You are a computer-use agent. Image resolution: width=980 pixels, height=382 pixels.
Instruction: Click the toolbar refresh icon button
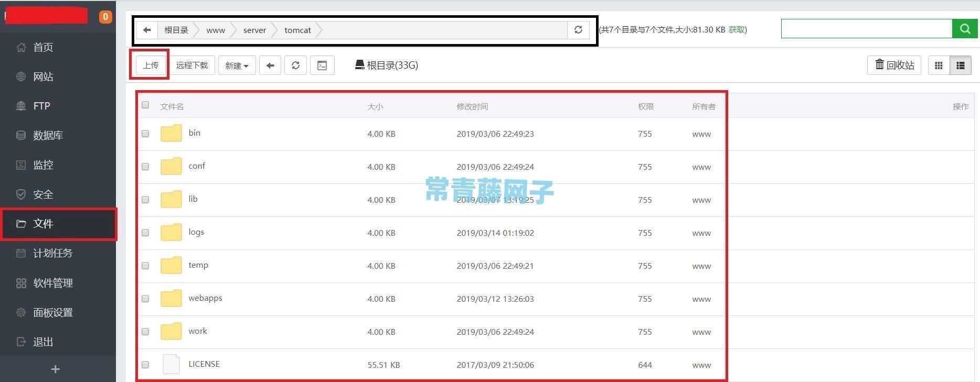pos(296,66)
